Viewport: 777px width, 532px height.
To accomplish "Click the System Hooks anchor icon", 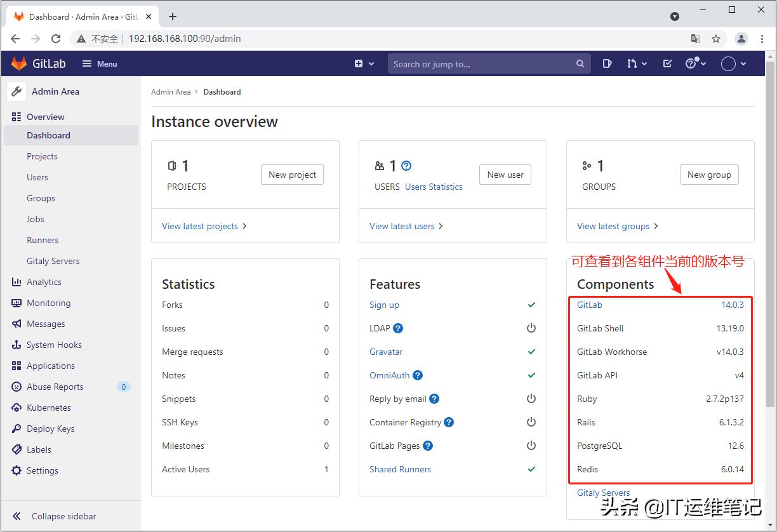I will [x=17, y=345].
